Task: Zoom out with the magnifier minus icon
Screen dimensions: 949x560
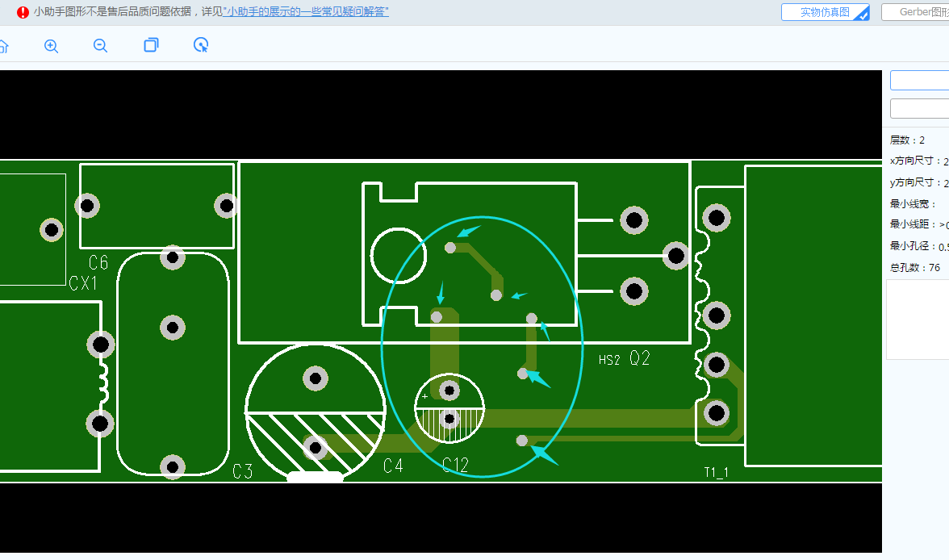Action: (101, 46)
